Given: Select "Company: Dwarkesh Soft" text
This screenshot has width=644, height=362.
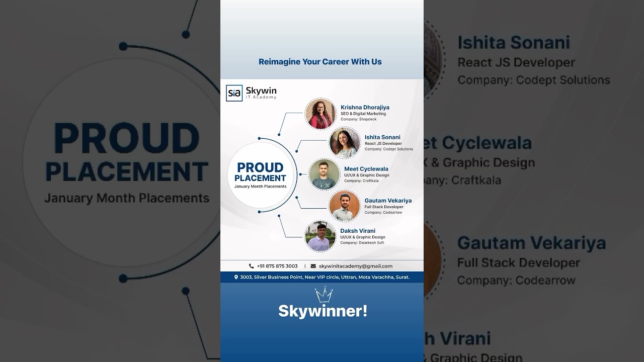Looking at the screenshot, I should pyautogui.click(x=362, y=243).
